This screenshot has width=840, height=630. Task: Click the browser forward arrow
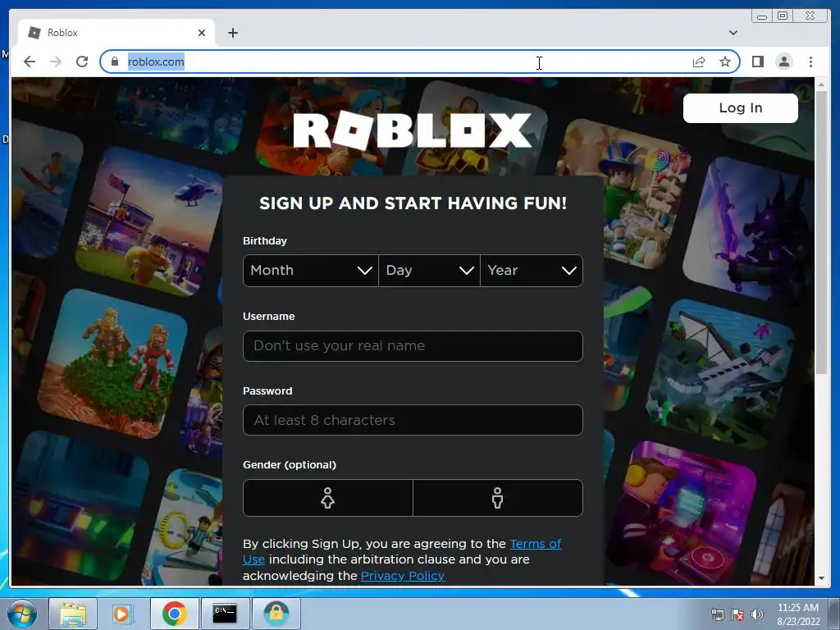click(x=56, y=62)
